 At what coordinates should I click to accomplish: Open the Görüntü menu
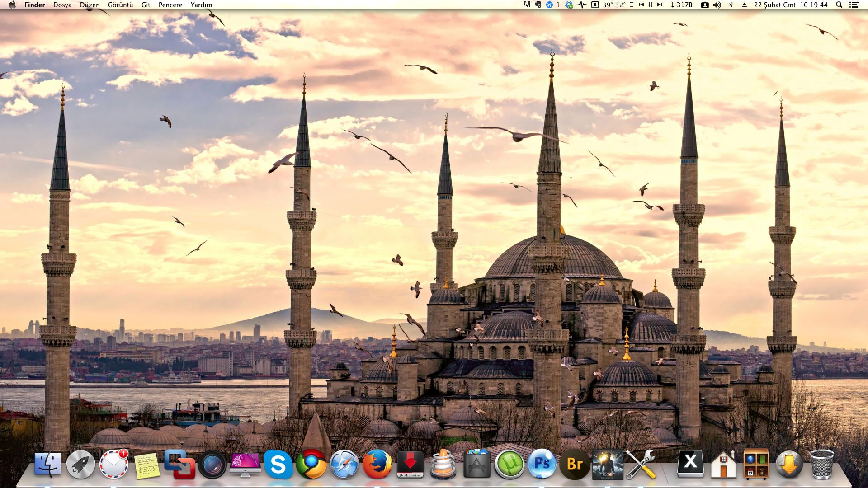coord(120,5)
